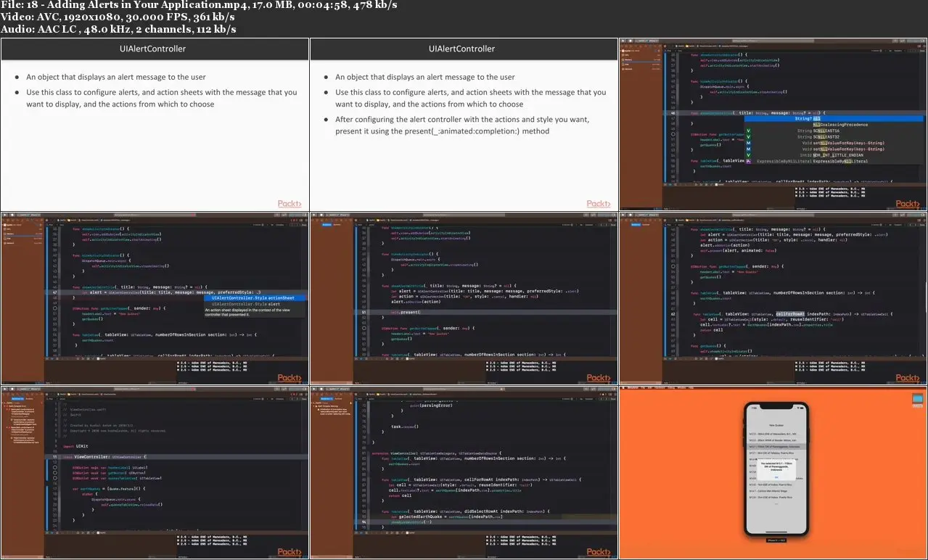This screenshot has height=560, width=928.
Task: Choose 'String? nil' autocomplete suggestion
Action: click(x=834, y=118)
